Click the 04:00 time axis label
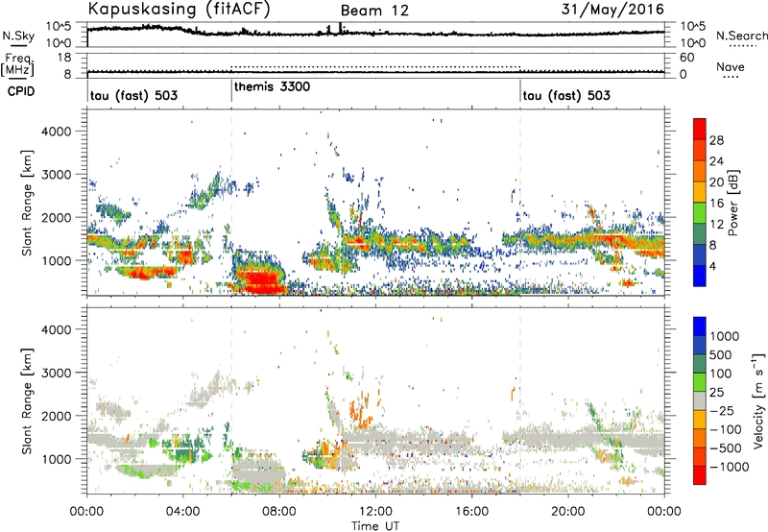768x532 pixels. pos(182,512)
